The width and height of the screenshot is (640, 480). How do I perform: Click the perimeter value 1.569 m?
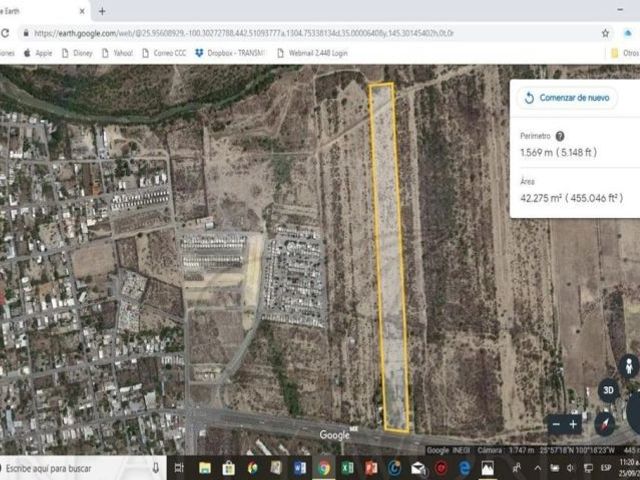[558, 153]
